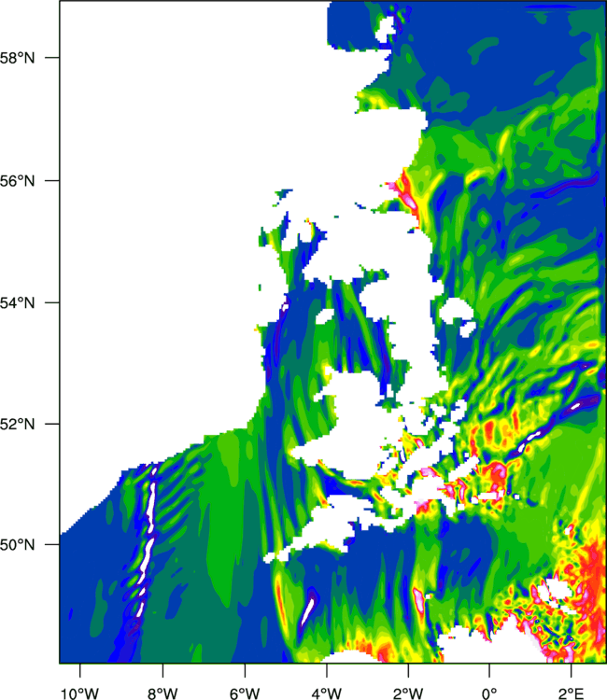The image size is (607, 700).
Task: Click the 10°W longitude label
Action: [80, 693]
